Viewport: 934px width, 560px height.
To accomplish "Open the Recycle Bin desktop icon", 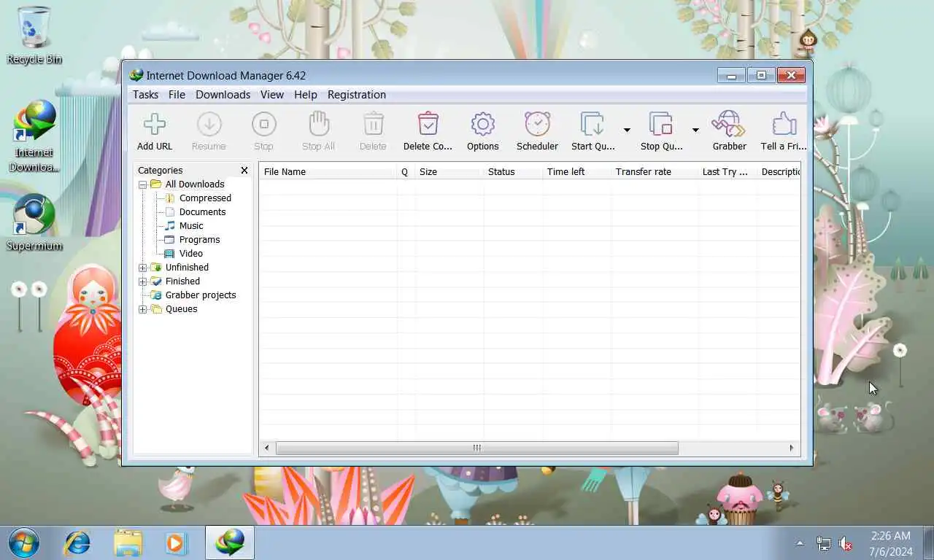I will point(34,36).
